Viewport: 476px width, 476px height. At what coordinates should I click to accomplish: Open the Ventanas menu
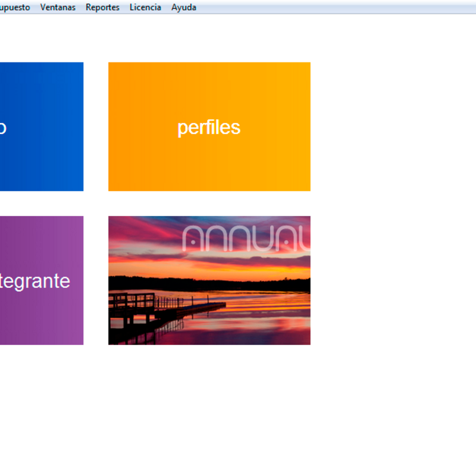58,7
